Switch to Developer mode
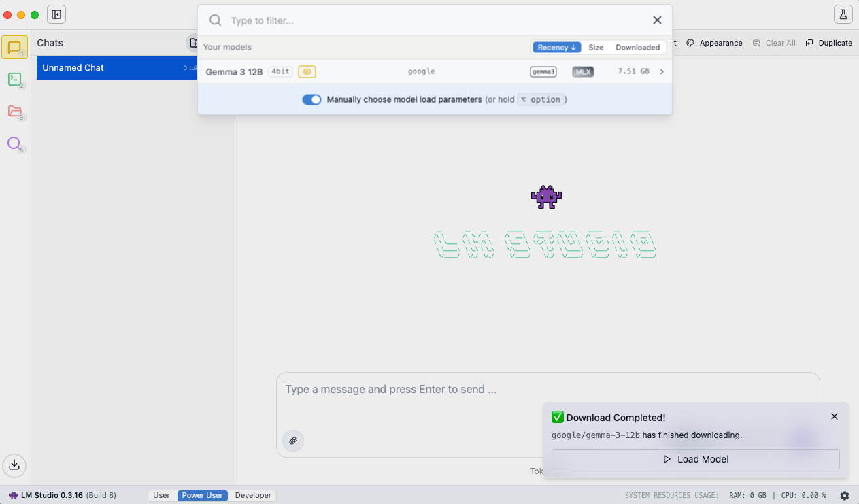The width and height of the screenshot is (859, 504). [x=253, y=495]
